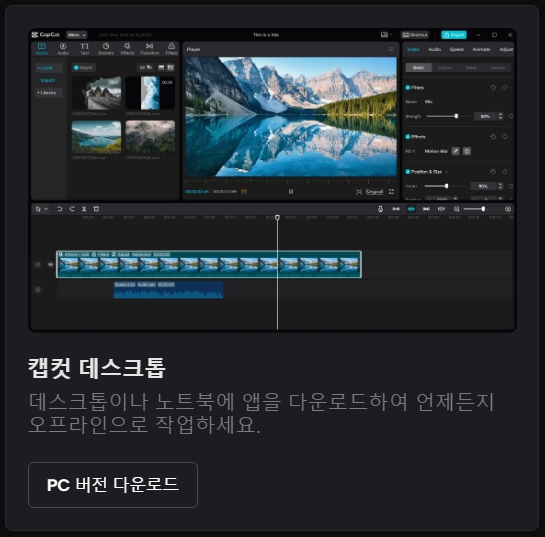Add a keyframe for Filters diamond icon

coord(505,88)
